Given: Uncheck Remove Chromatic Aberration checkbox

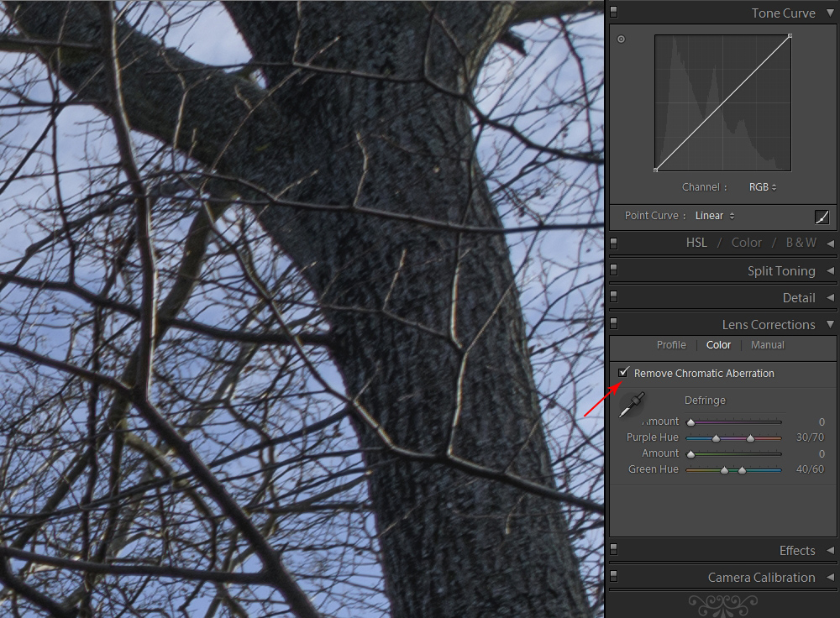Looking at the screenshot, I should pos(623,373).
